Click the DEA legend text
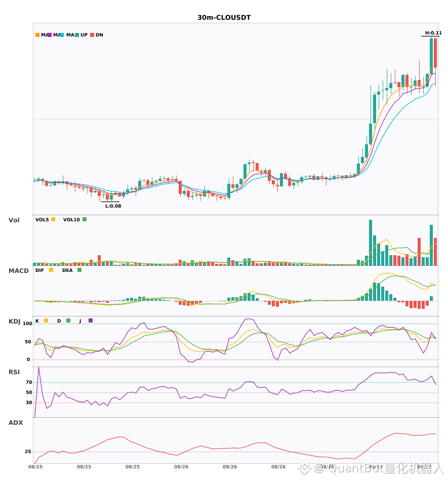 [67, 270]
